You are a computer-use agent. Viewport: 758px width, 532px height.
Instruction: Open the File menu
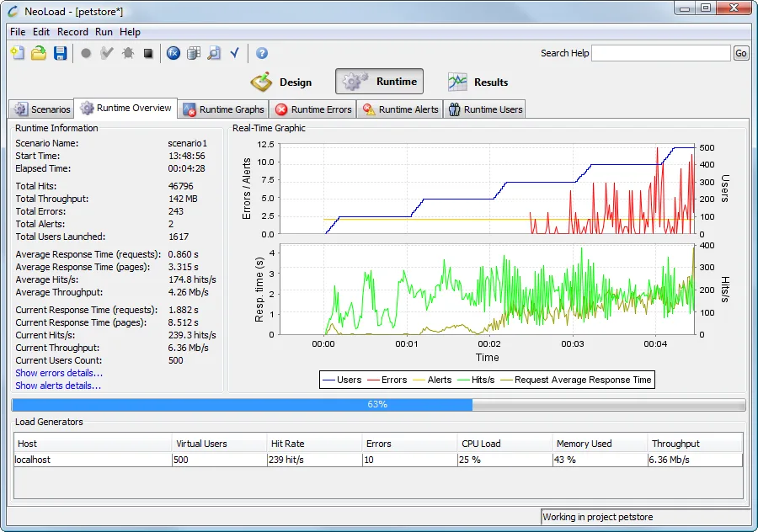point(18,32)
